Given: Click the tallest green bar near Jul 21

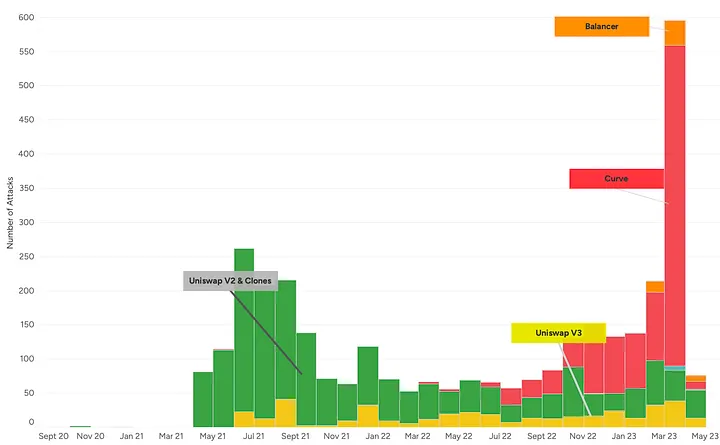Looking at the screenshot, I should pyautogui.click(x=244, y=330).
